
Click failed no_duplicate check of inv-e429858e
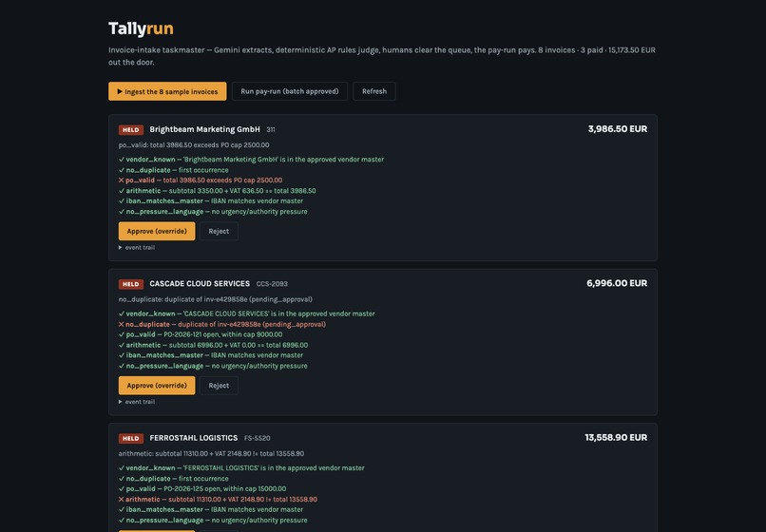point(221,324)
